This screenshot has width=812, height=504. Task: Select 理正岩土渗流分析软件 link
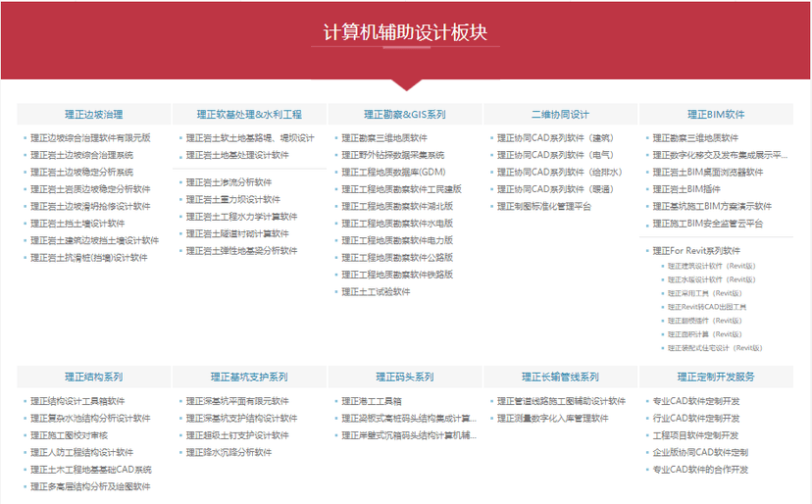click(228, 182)
